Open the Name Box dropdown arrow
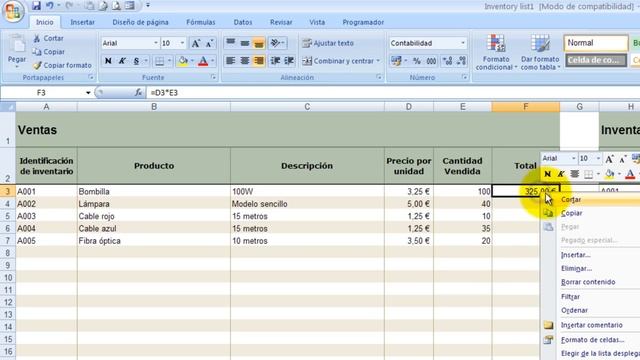The height and width of the screenshot is (360, 640). (88, 93)
